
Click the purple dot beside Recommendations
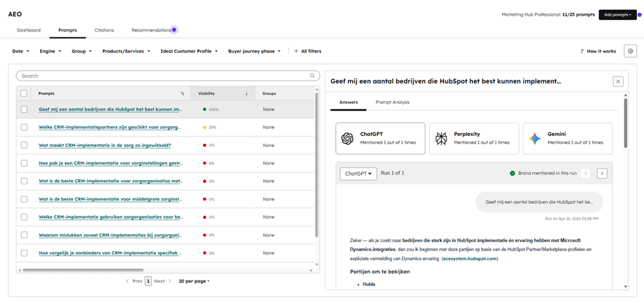pyautogui.click(x=174, y=29)
